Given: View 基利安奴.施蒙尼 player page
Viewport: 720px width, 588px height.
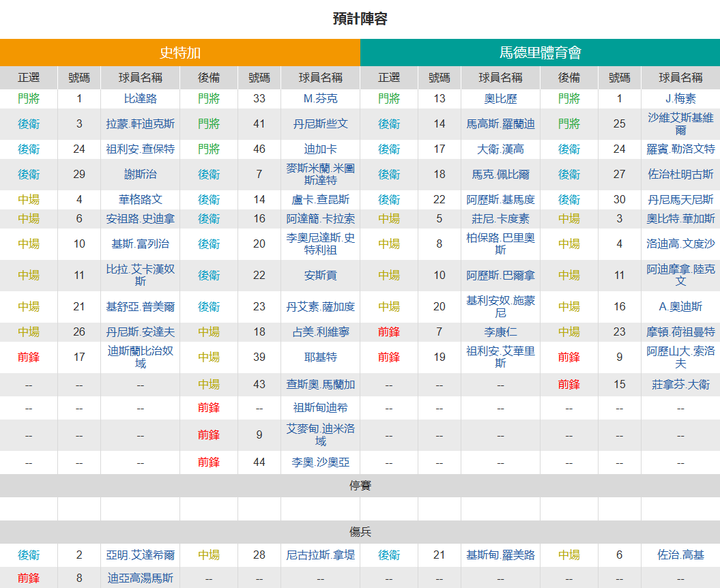Looking at the screenshot, I should click(x=500, y=307).
